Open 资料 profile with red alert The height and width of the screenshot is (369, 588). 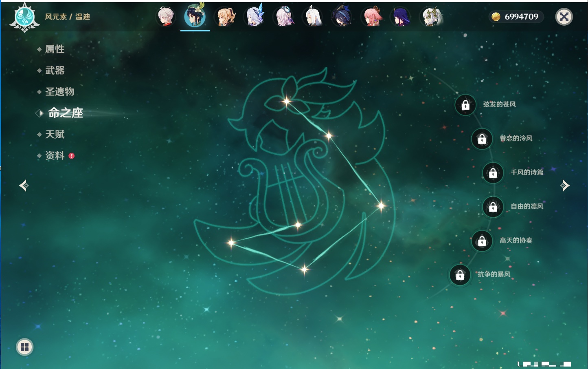(55, 155)
